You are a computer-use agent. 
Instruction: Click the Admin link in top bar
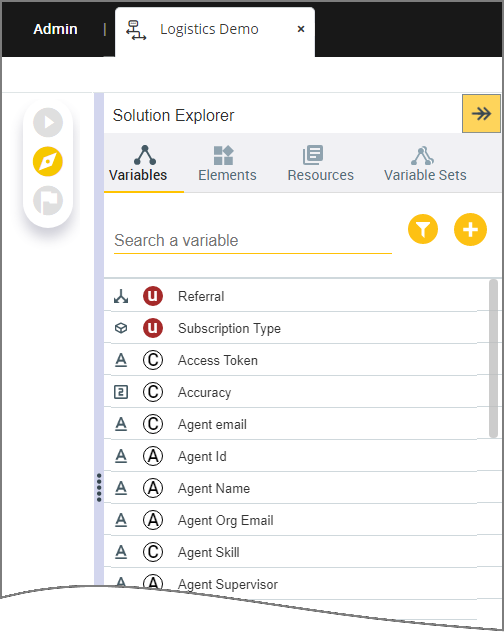pyautogui.click(x=55, y=29)
